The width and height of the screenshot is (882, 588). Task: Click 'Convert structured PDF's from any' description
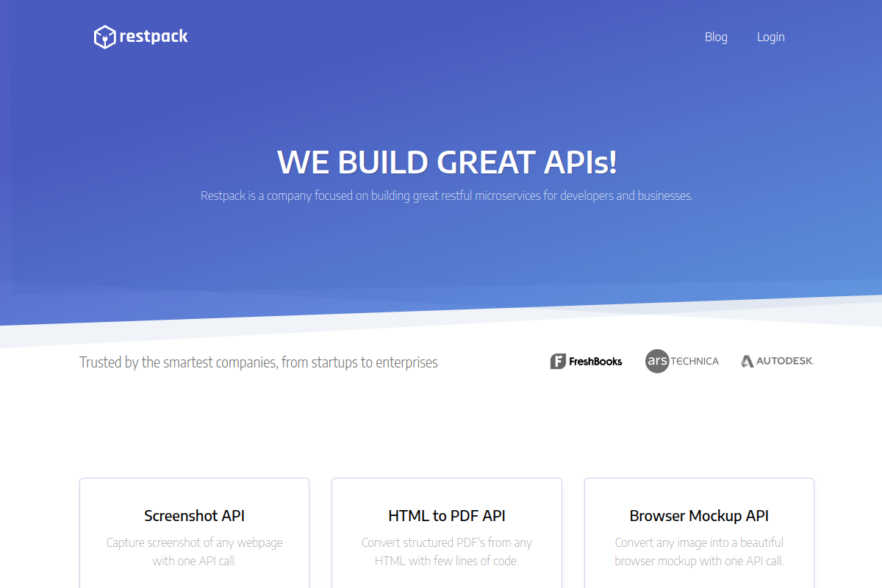click(x=447, y=551)
